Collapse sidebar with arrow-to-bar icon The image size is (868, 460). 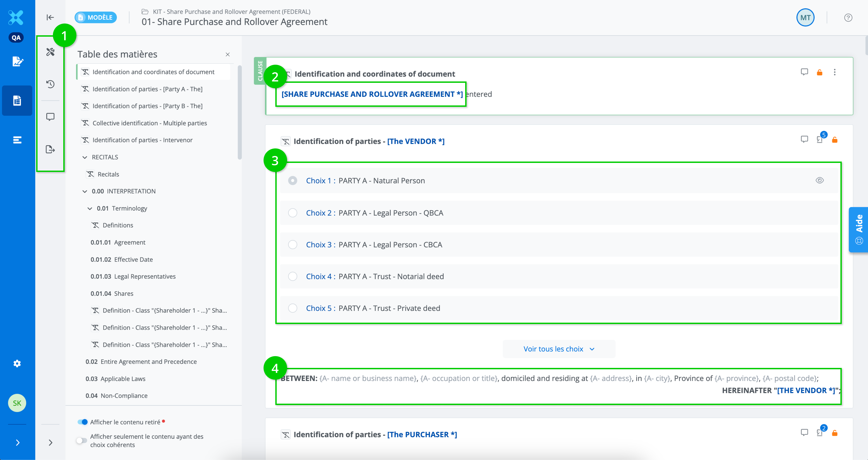tap(50, 17)
